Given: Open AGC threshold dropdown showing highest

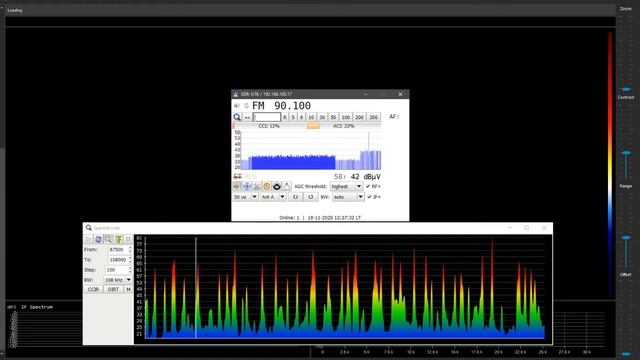Looking at the screenshot, I should (x=346, y=187).
